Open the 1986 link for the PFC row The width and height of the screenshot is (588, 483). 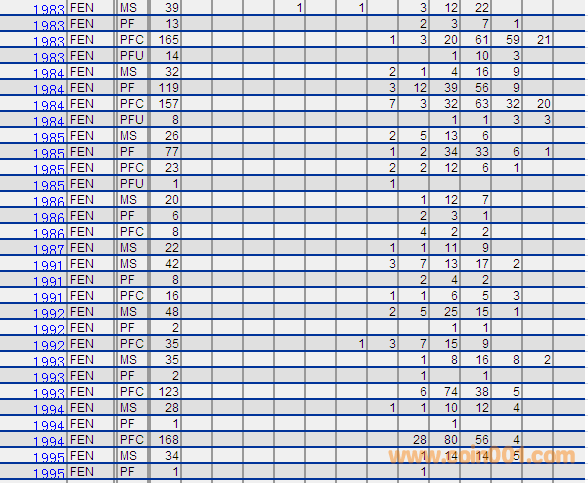click(49, 233)
